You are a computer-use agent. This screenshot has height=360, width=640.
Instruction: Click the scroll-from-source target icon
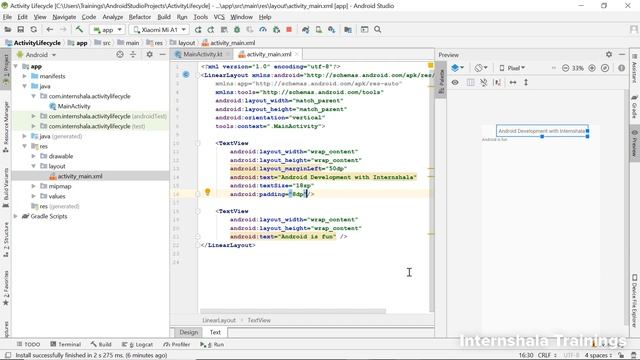120,54
